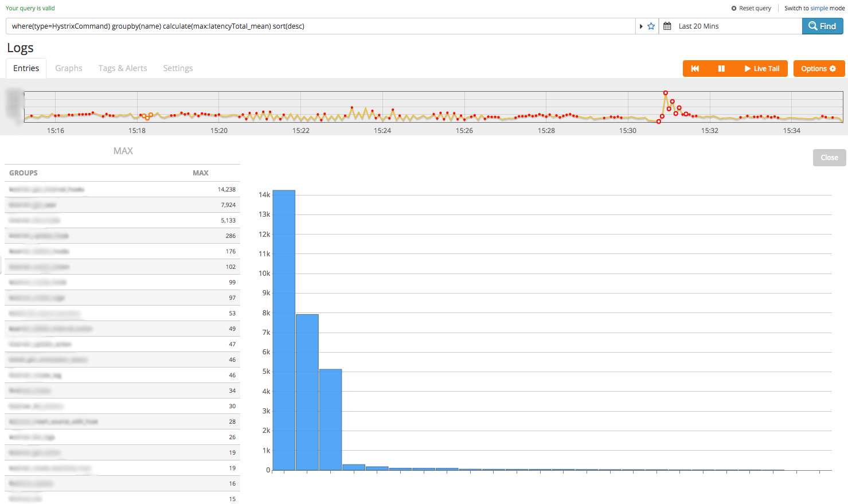The height and width of the screenshot is (504, 848).
Task: Click the star icon to save query
Action: [651, 26]
